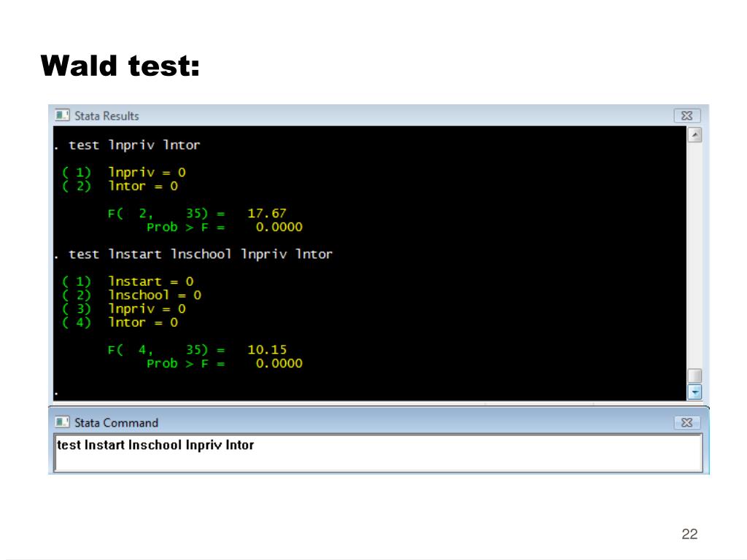Click the Results scrollbar down arrow
The width and height of the screenshot is (747, 560).
pos(694,392)
